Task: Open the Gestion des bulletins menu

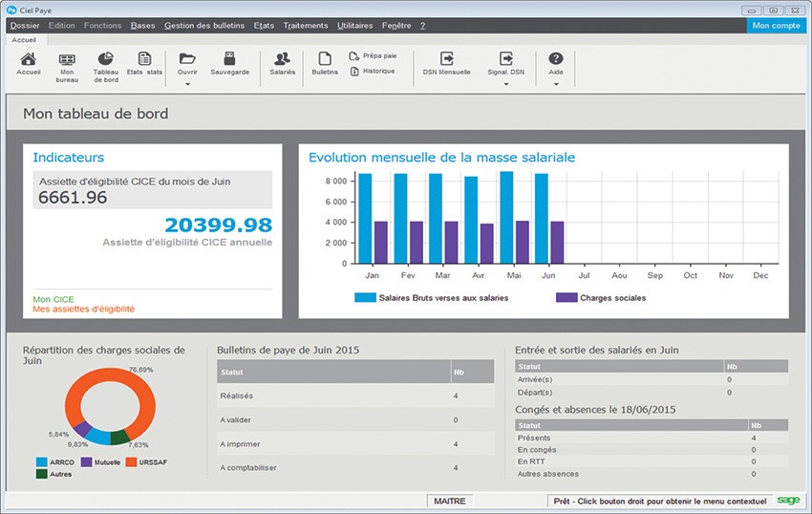Action: [x=204, y=26]
